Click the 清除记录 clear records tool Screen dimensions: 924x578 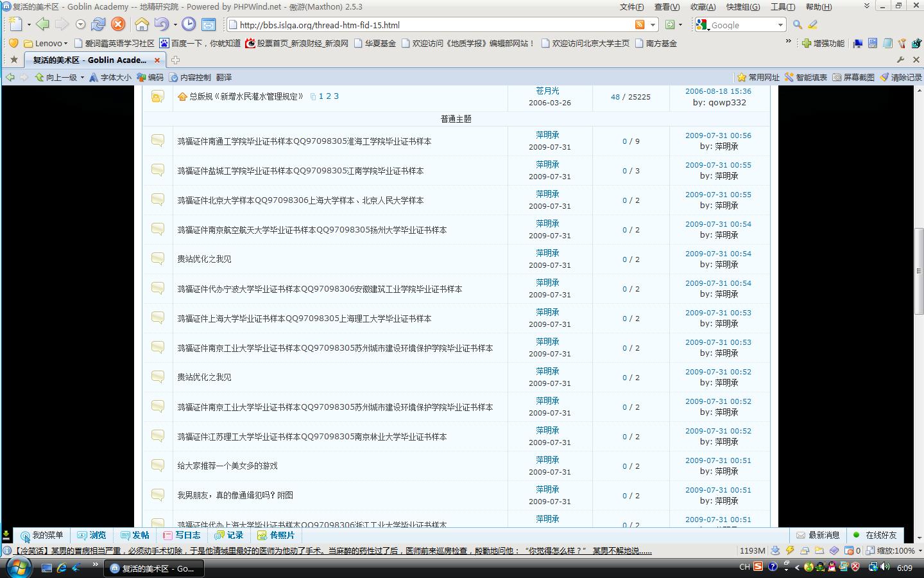[x=901, y=77]
